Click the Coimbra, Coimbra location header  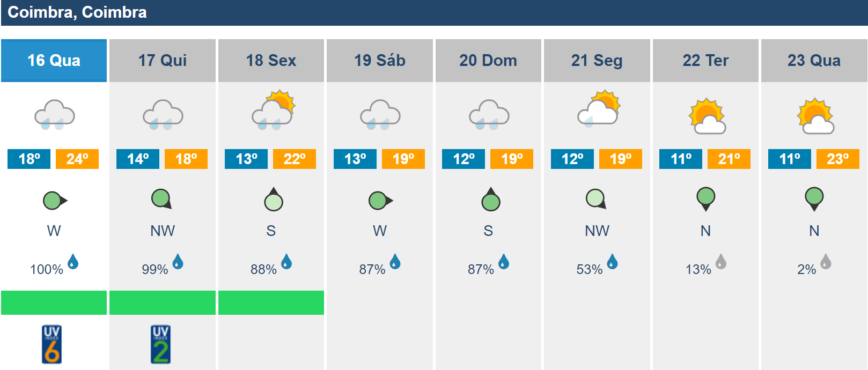(77, 12)
